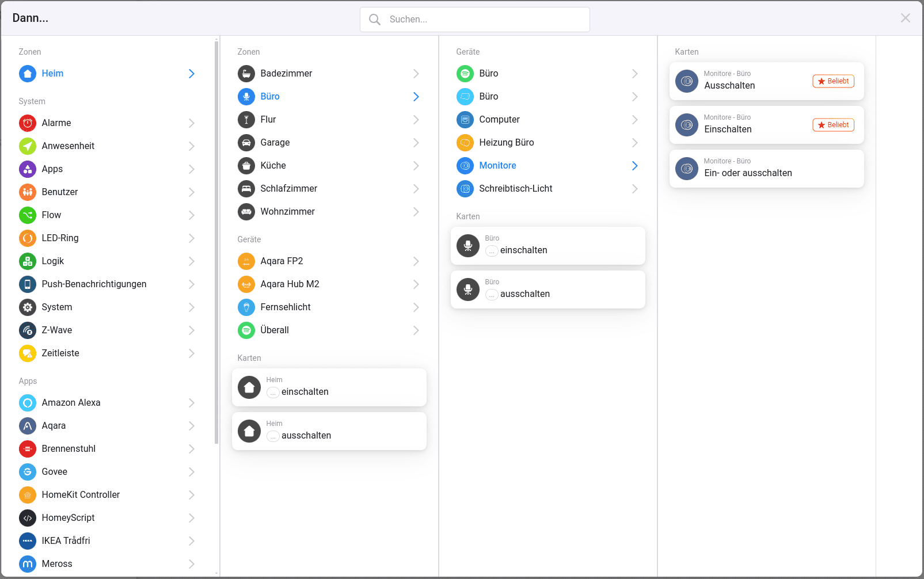This screenshot has width=924, height=579.
Task: Select the Garage car icon
Action: tap(246, 143)
